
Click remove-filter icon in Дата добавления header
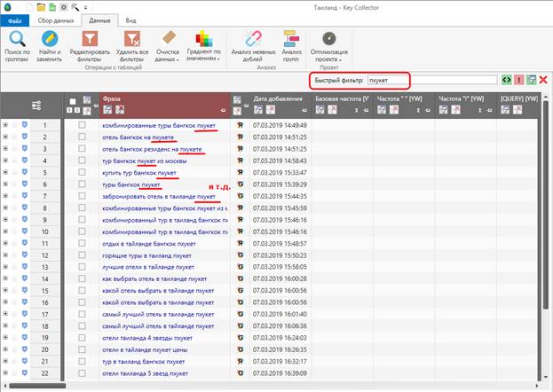271,110
